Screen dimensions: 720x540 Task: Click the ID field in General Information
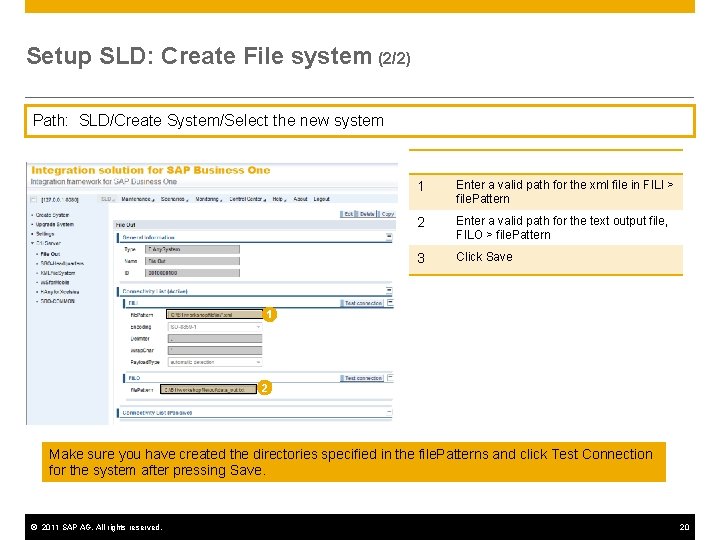point(192,273)
